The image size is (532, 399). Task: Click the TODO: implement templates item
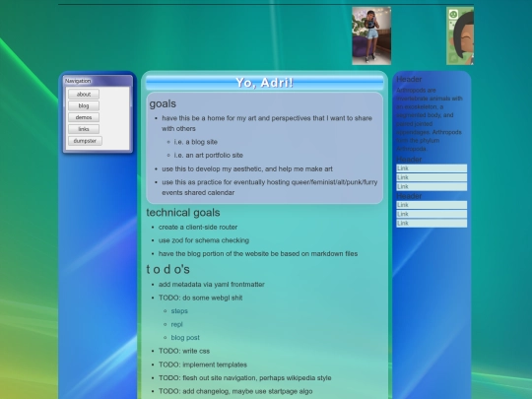click(x=203, y=365)
